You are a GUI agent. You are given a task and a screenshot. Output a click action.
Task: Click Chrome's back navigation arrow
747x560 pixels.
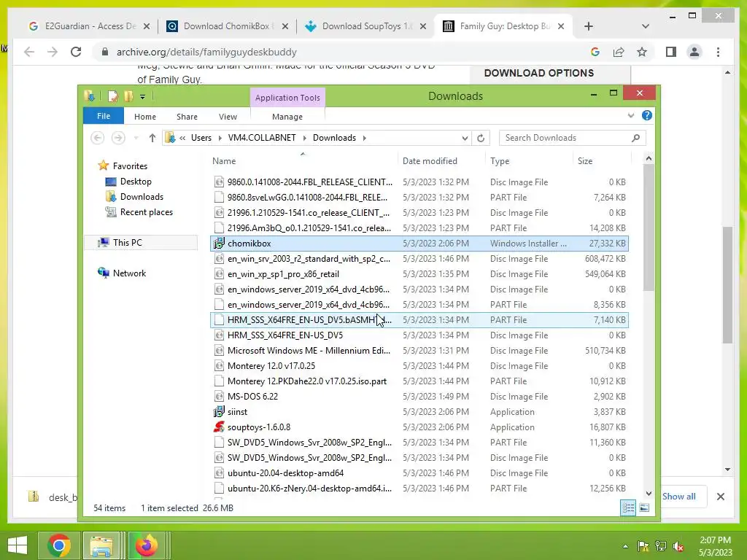coord(29,52)
